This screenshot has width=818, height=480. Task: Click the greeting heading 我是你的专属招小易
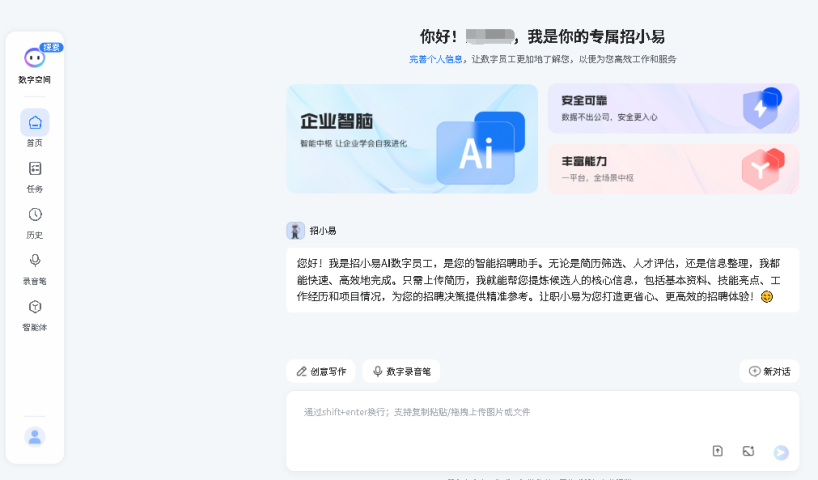(596, 37)
